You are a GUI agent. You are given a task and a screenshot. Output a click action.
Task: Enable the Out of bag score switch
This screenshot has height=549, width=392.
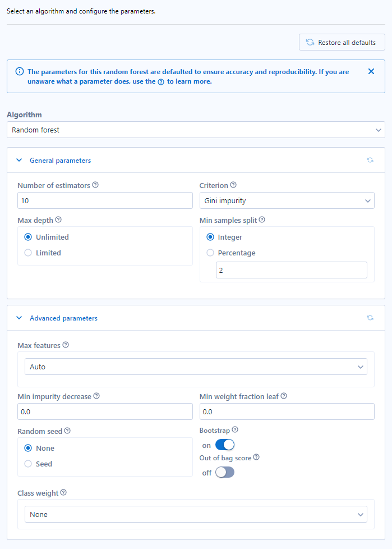(x=225, y=473)
